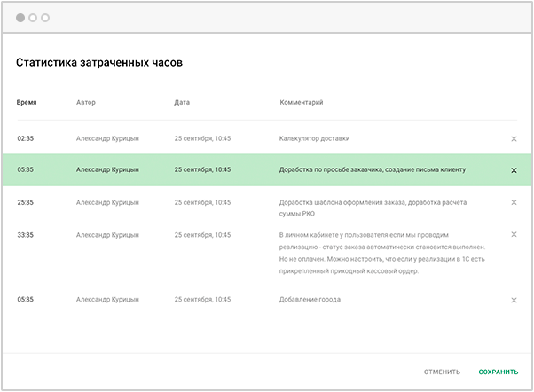This screenshot has height=392, width=534.
Task: Delete the 25:35 'Доработка шаблона' entry
Action: coord(514,202)
